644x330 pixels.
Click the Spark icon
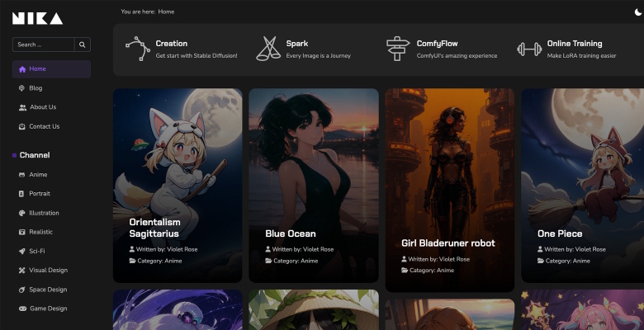coord(268,49)
